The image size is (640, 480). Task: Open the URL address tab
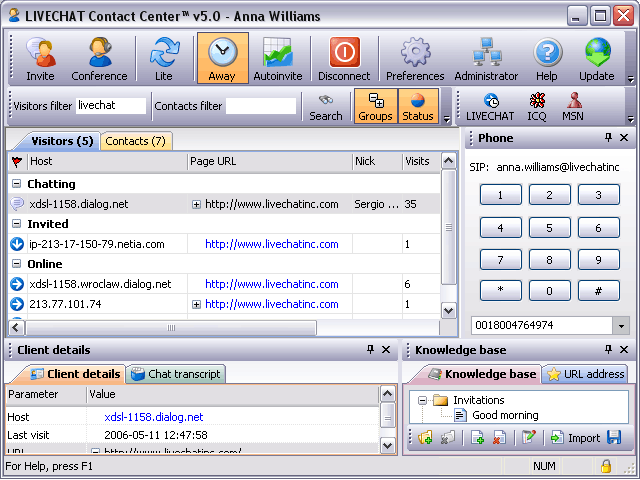click(x=585, y=374)
